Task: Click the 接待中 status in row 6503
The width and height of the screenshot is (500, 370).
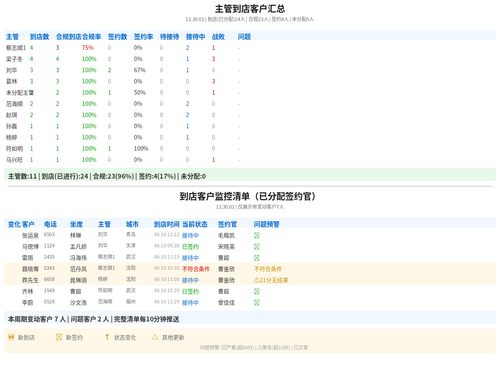Action: click(x=190, y=235)
